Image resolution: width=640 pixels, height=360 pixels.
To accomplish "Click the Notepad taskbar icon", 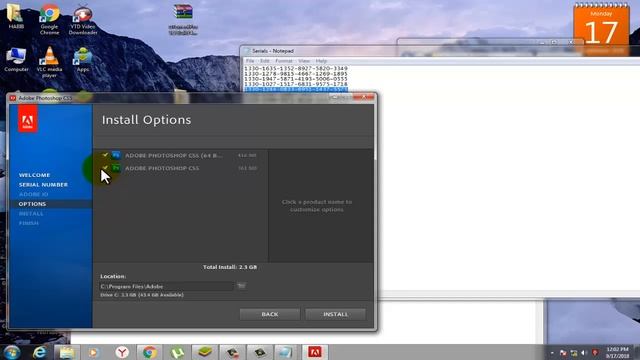I will (286, 352).
